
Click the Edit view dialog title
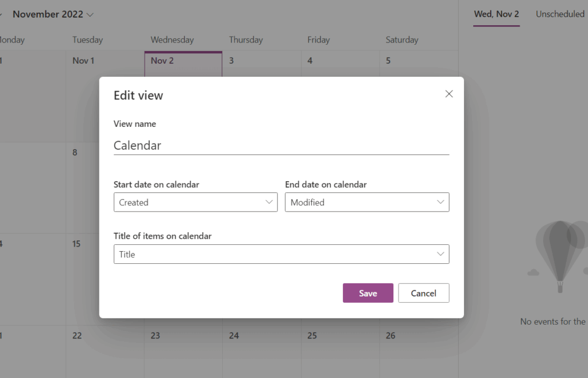pyautogui.click(x=138, y=95)
